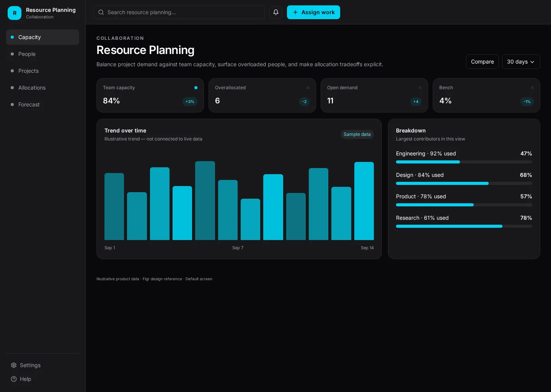The height and width of the screenshot is (392, 551).
Task: Select the Team capacity 84% card
Action: click(x=150, y=95)
